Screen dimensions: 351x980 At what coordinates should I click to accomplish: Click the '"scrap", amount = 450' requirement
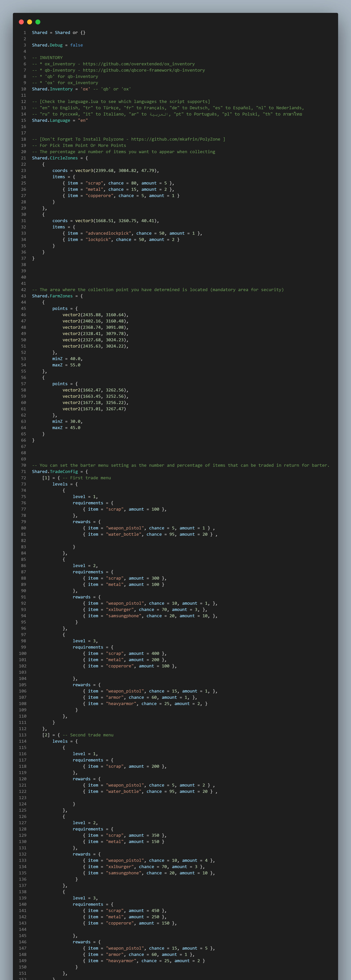coord(125,911)
